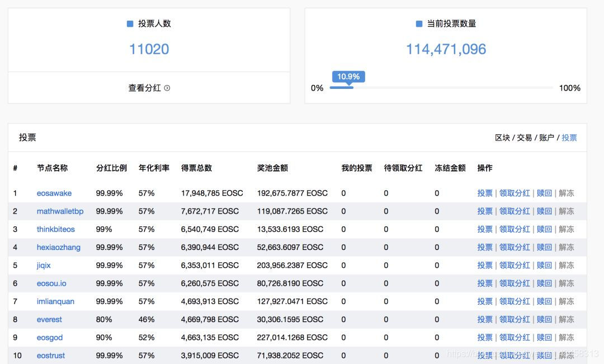This screenshot has width=604, height=364.
Task: Click the 203,956.2387 EOSC pool amount
Action: coord(292,266)
